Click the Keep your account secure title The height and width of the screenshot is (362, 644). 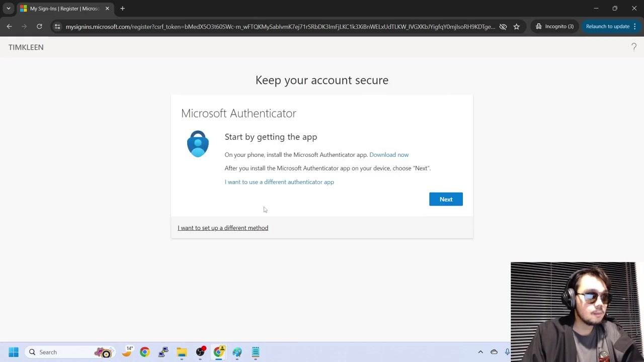322,80
